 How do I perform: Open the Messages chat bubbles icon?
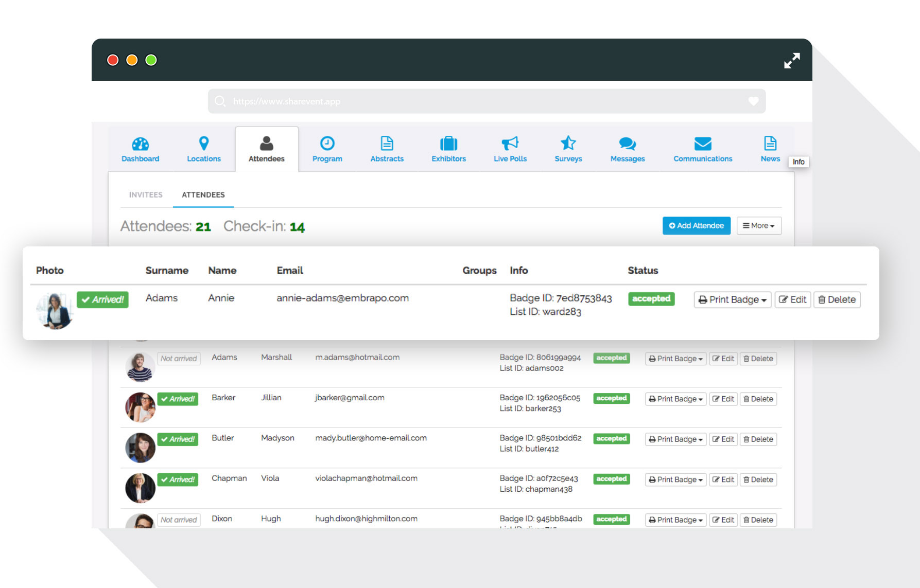[628, 144]
